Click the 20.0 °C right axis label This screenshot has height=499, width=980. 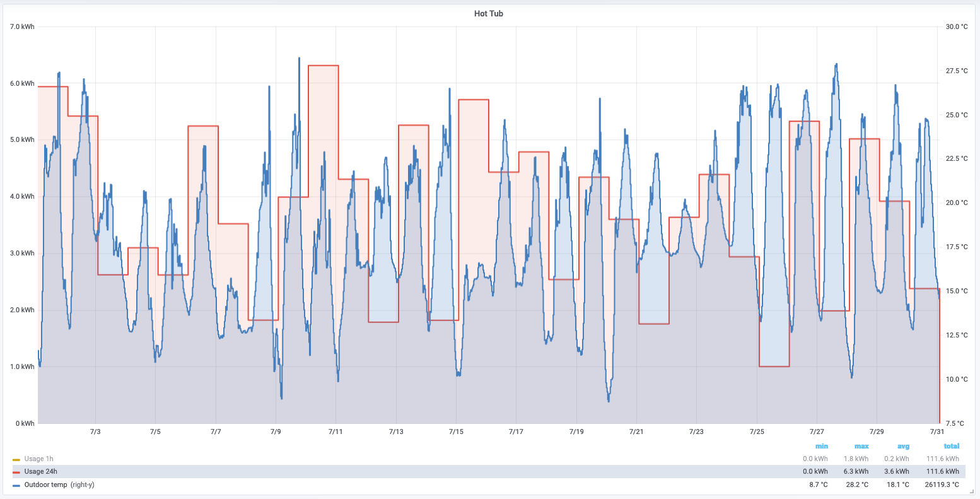pos(956,203)
